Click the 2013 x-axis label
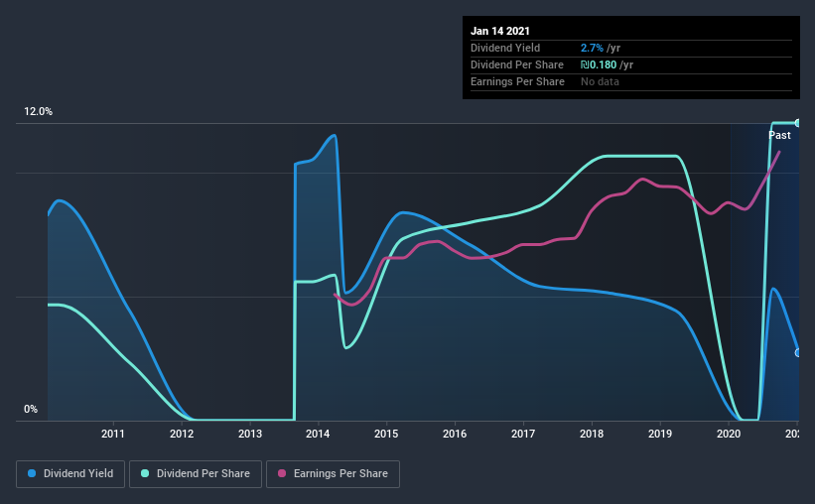 point(250,434)
